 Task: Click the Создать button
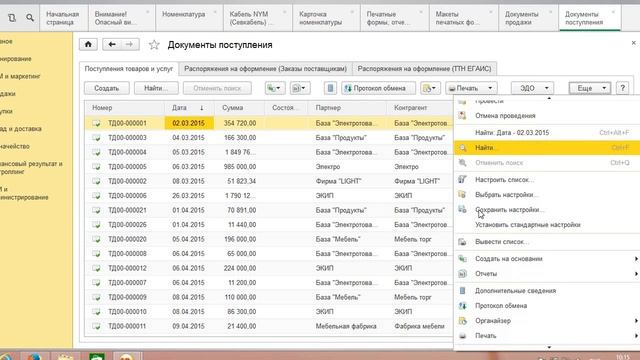coord(107,88)
